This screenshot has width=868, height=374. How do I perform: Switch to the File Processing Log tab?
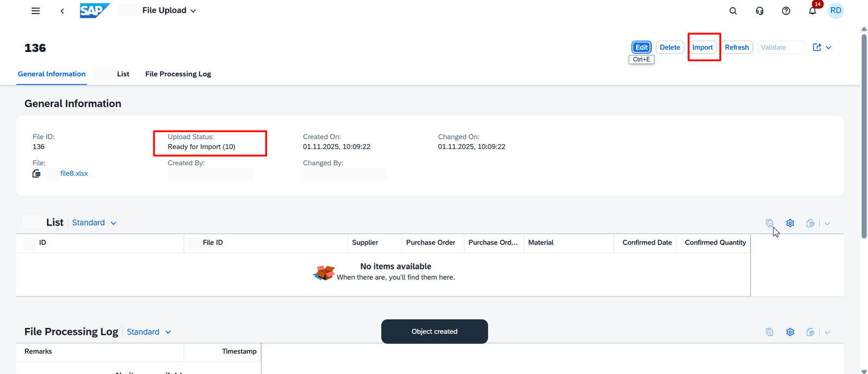pos(178,74)
